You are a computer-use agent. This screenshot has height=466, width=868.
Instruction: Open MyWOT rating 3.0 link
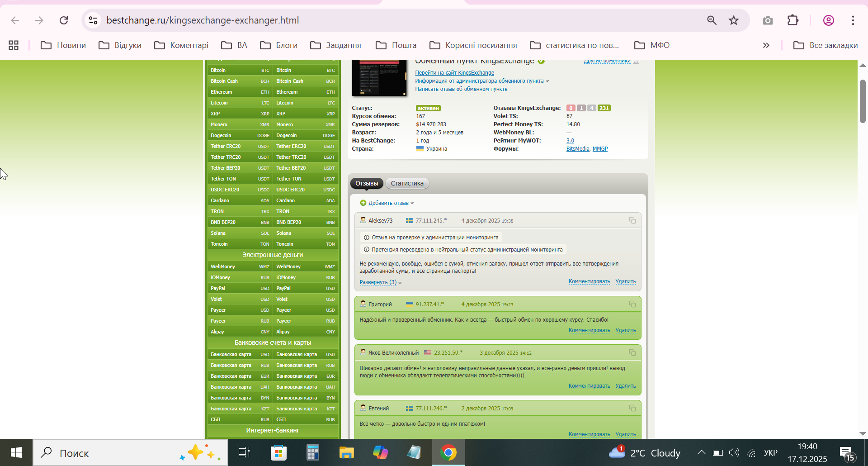pos(570,141)
